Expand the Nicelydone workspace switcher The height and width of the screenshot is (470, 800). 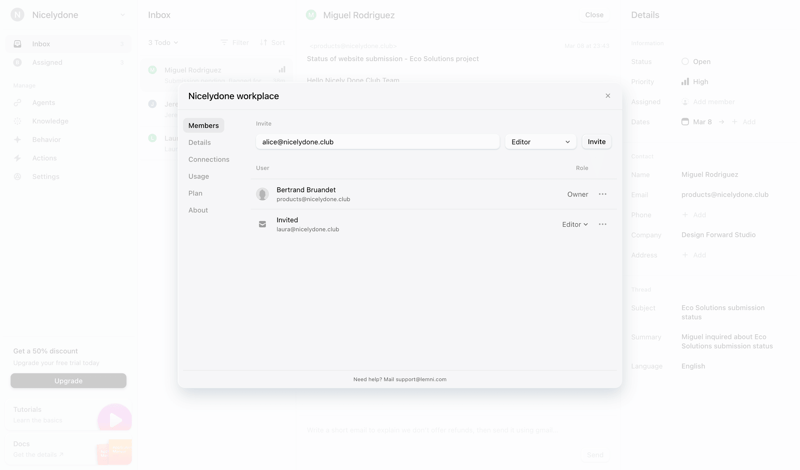click(x=122, y=15)
